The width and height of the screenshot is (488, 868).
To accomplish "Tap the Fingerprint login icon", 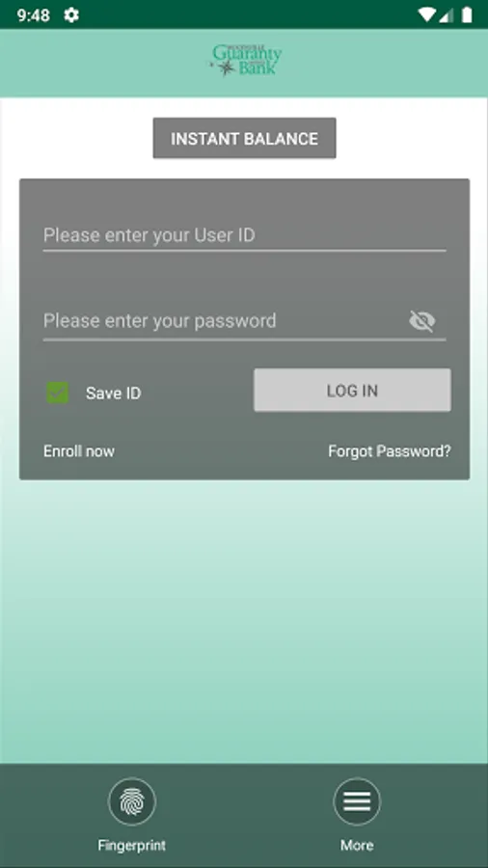I will coord(132,801).
